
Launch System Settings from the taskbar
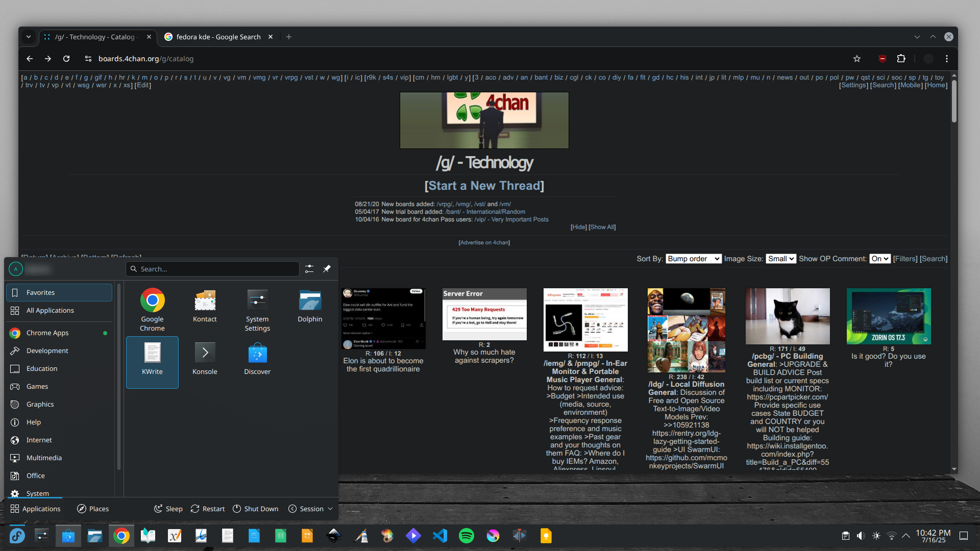(x=42, y=536)
